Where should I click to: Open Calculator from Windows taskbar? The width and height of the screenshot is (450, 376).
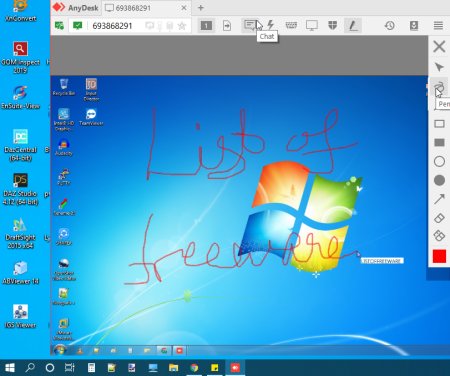click(x=91, y=368)
